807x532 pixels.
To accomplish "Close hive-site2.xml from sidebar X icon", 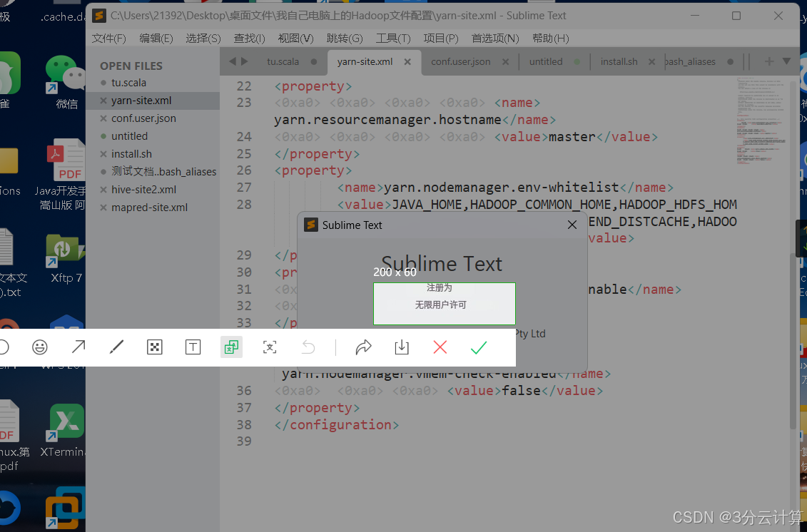I will 103,190.
